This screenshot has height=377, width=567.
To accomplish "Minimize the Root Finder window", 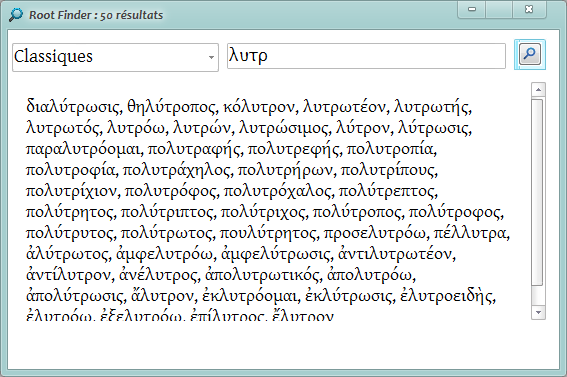I will point(472,9).
